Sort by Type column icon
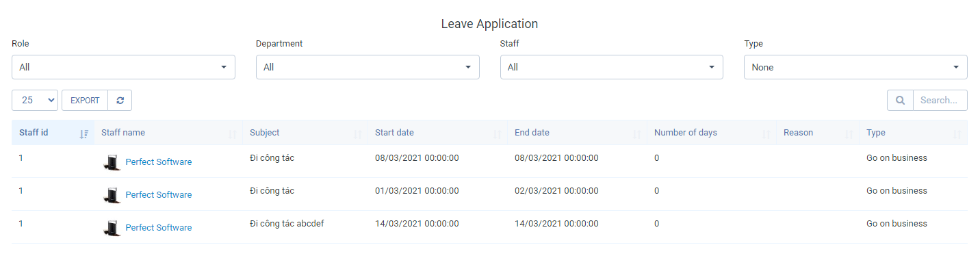980x258 pixels. [957, 134]
